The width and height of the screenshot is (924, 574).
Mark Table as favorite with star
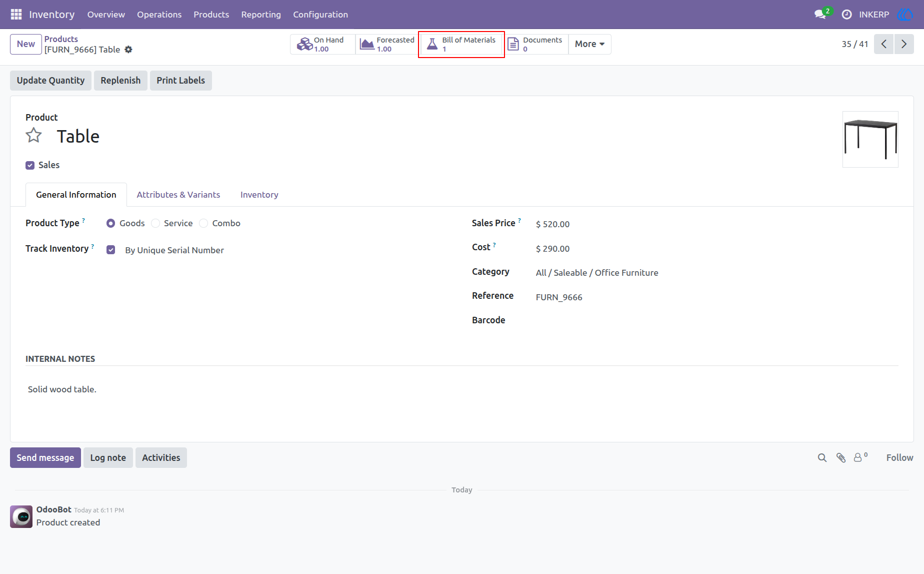point(34,135)
